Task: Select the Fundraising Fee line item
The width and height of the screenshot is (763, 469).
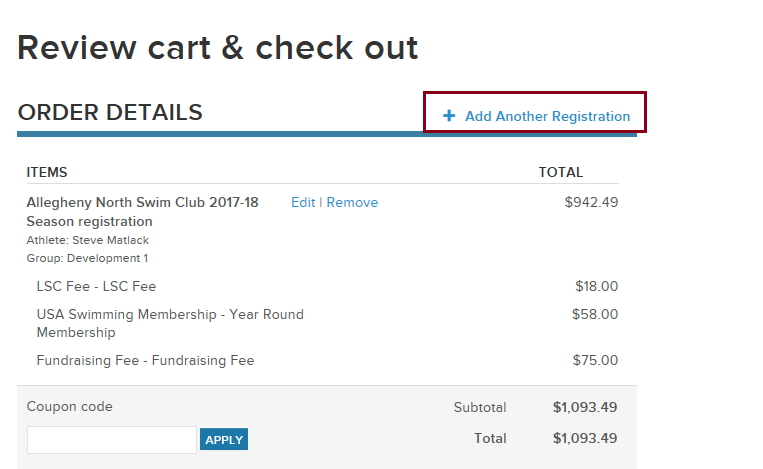Action: tap(145, 360)
